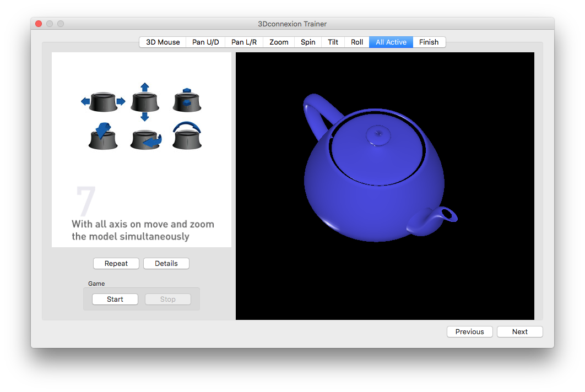Go to the Previous lesson
The image size is (585, 392).
coord(469,331)
